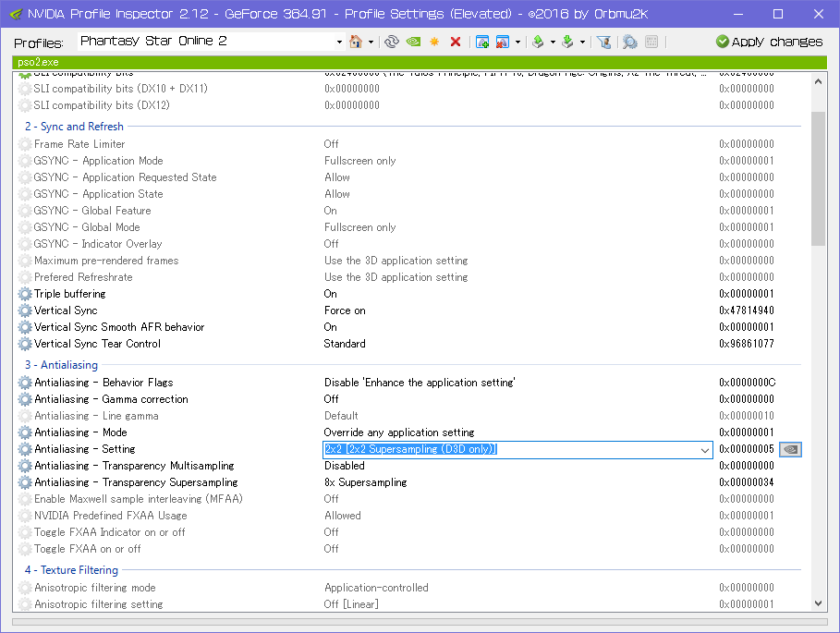The height and width of the screenshot is (633, 840).
Task: Click hex value 0x00000034
Action: (x=747, y=482)
